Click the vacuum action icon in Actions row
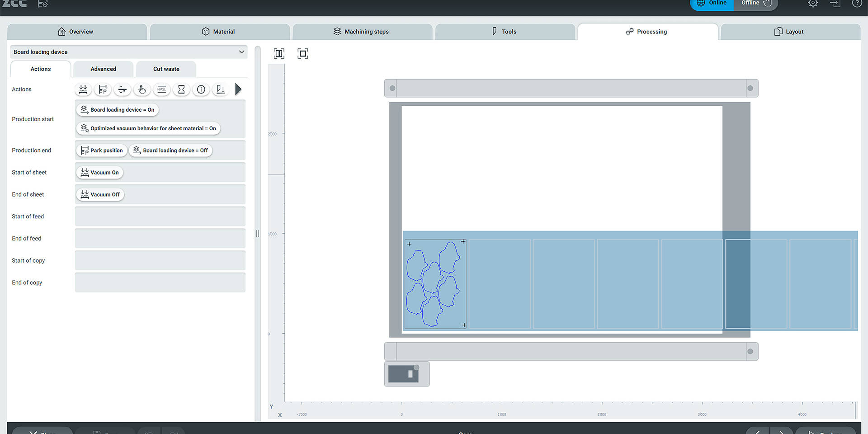 tap(83, 90)
